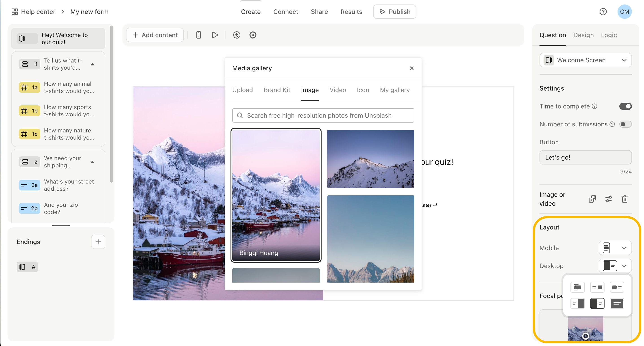Choose the full background wallpaper layout

coord(617,303)
